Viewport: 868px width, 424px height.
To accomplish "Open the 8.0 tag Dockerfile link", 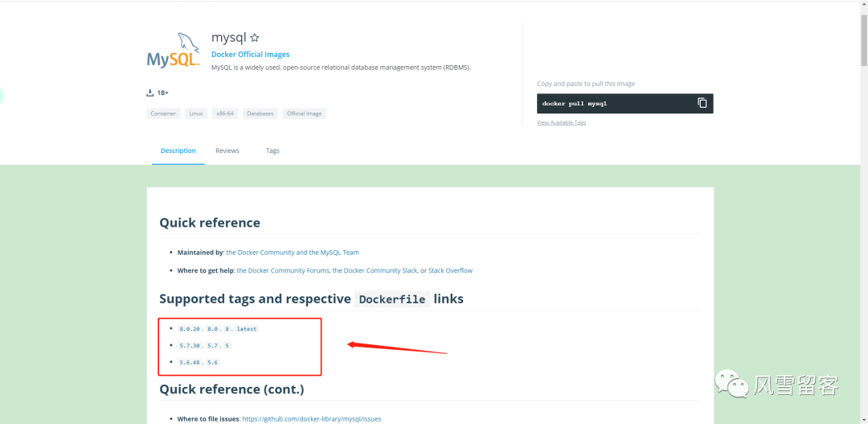I will (213, 329).
